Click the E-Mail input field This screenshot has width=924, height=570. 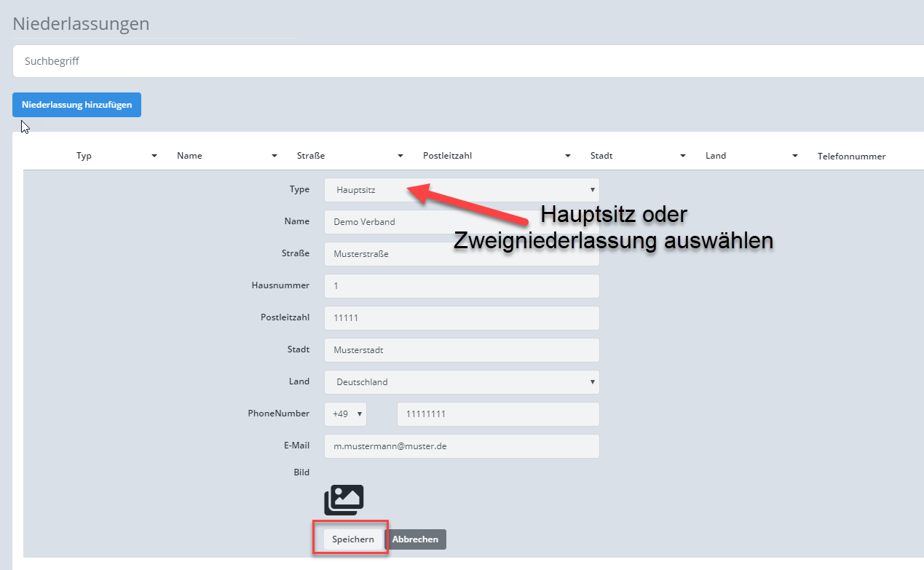pos(462,446)
